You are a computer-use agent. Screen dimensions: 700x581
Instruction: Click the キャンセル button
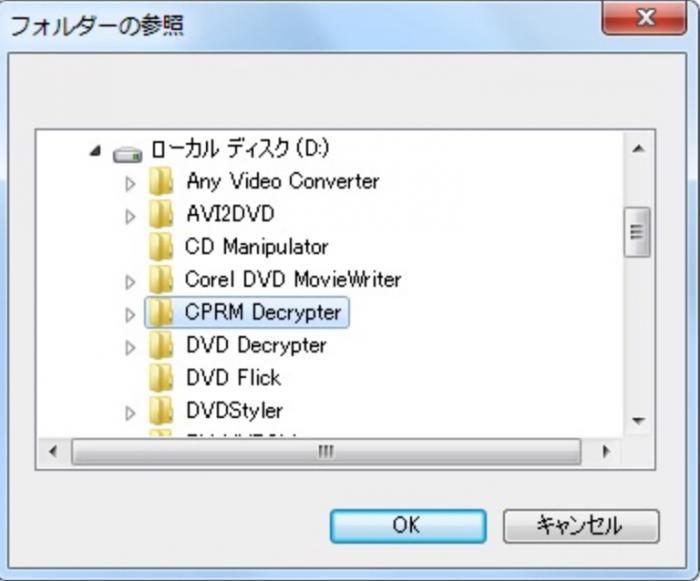pos(581,526)
